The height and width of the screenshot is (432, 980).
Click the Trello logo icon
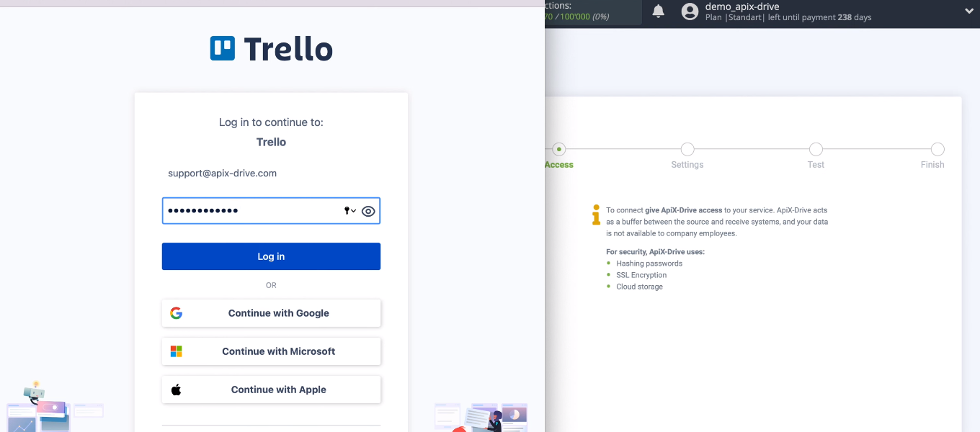[x=223, y=48]
